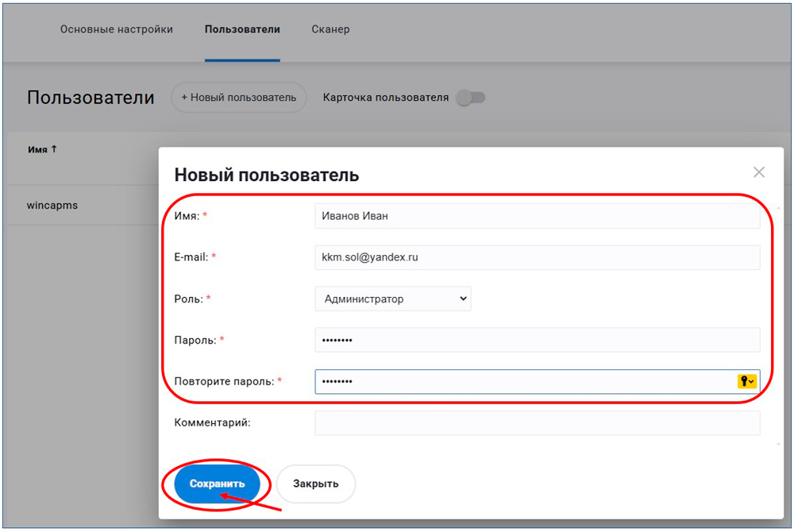Select the wincapms user row
The image size is (794, 532).
[x=52, y=206]
